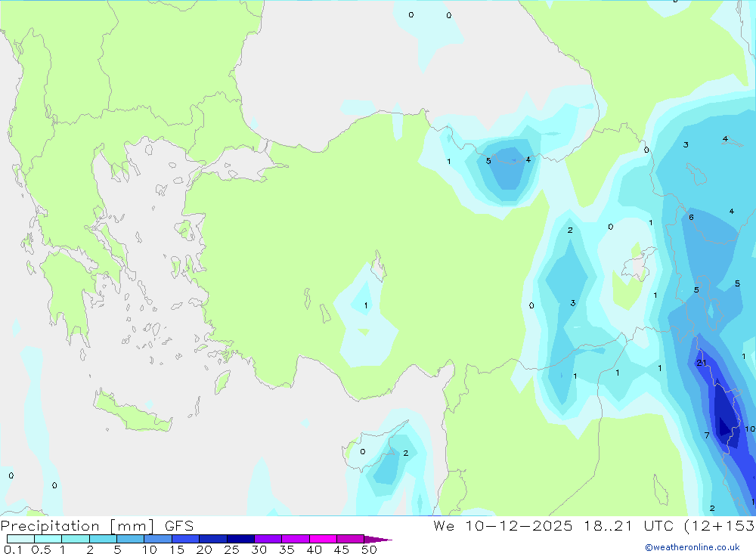Image resolution: width=756 pixels, height=554 pixels.
Task: Click the '6' precipitation value on map
Action: click(691, 218)
